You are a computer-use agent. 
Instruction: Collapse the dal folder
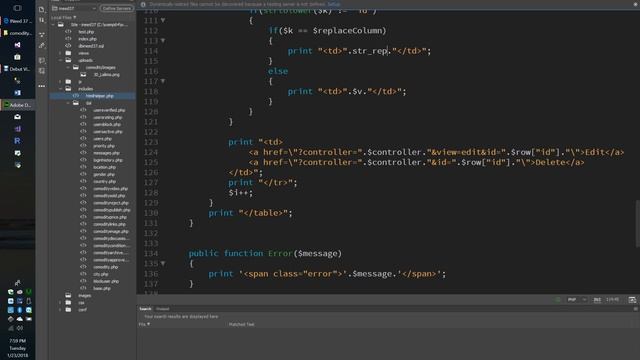(68, 103)
